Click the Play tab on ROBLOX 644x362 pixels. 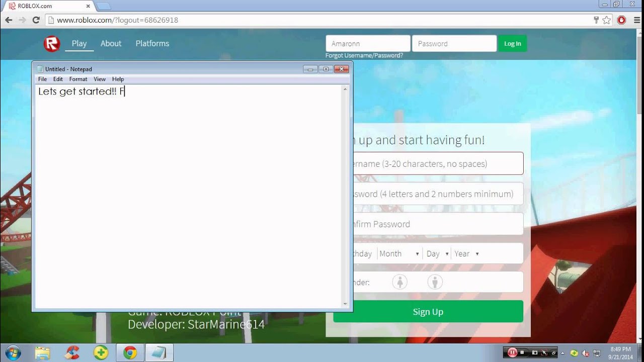point(79,44)
